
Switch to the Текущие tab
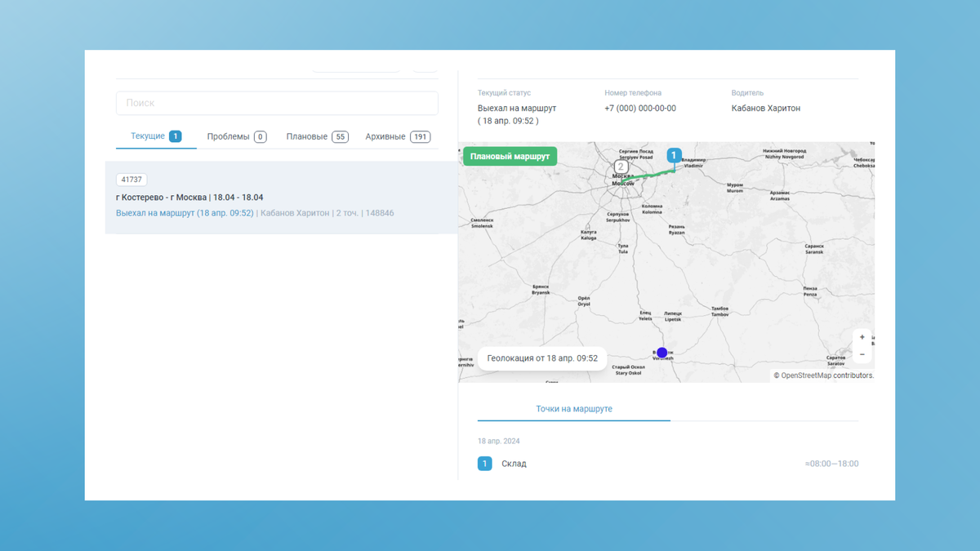(x=156, y=136)
